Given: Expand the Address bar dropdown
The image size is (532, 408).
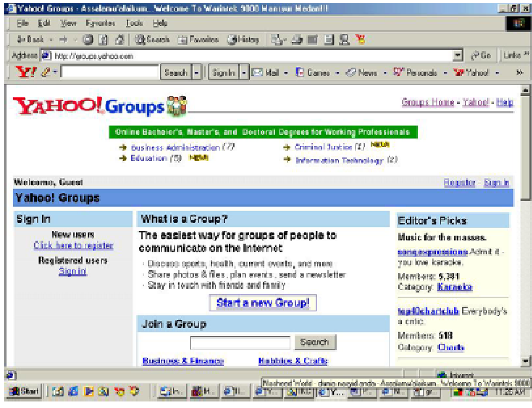Looking at the screenshot, I should coord(458,55).
